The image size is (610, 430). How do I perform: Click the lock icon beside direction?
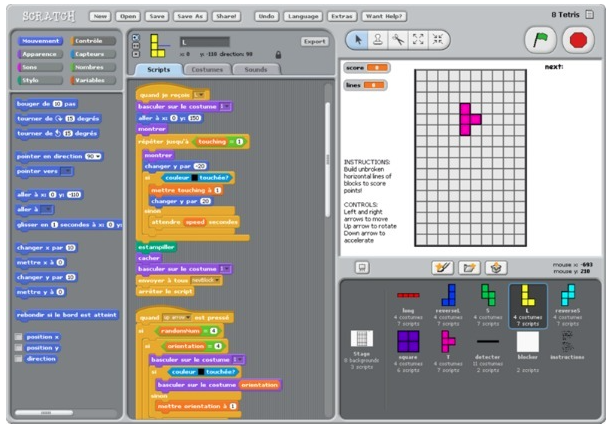[278, 54]
